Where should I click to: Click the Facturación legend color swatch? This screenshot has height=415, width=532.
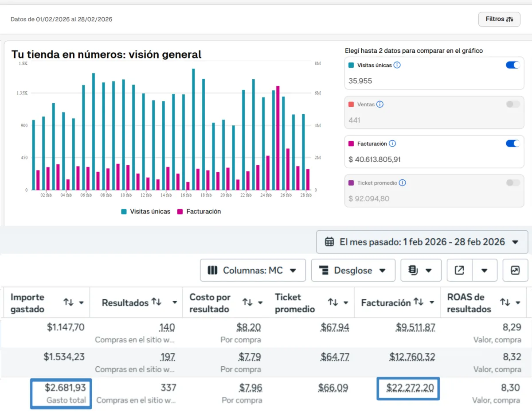point(180,212)
